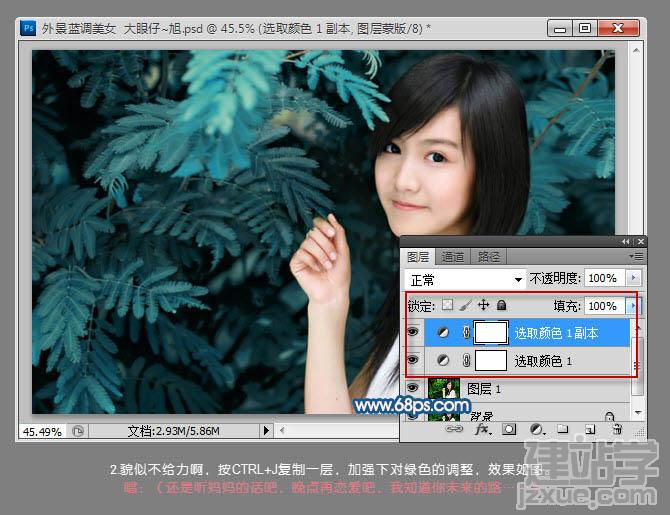Open status bar info arrow menu
This screenshot has width=670, height=515.
[x=266, y=430]
